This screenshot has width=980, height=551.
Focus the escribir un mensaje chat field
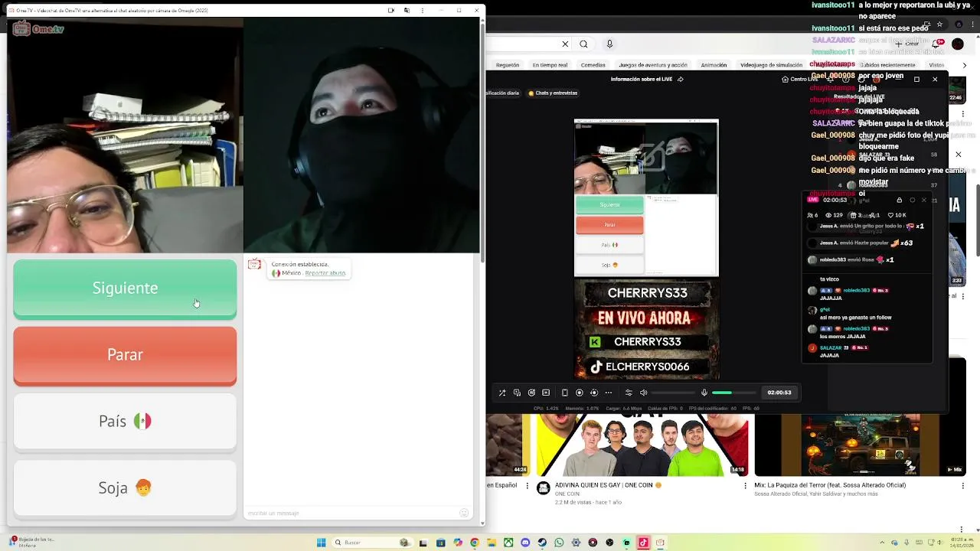pos(352,513)
